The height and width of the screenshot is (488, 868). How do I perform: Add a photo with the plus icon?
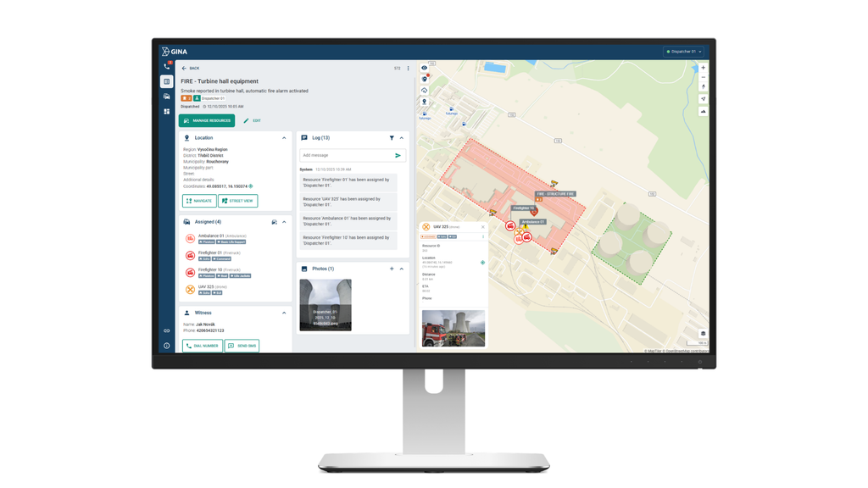[x=392, y=269]
